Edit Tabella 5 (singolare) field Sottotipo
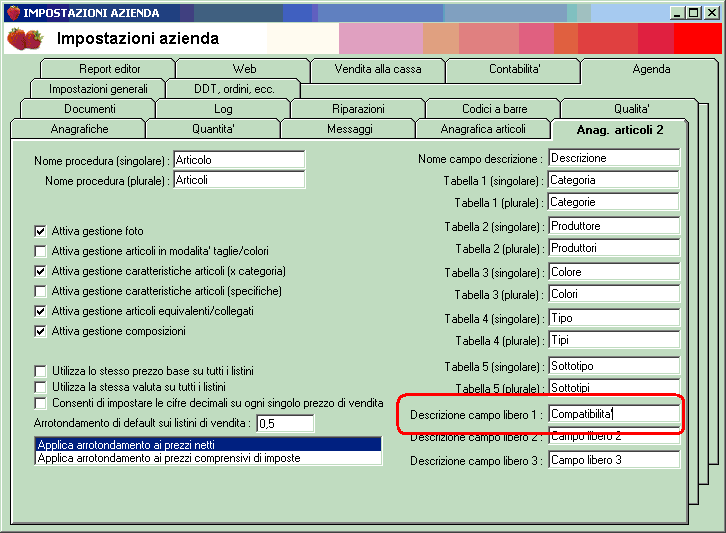The height and width of the screenshot is (533, 726). click(x=614, y=366)
